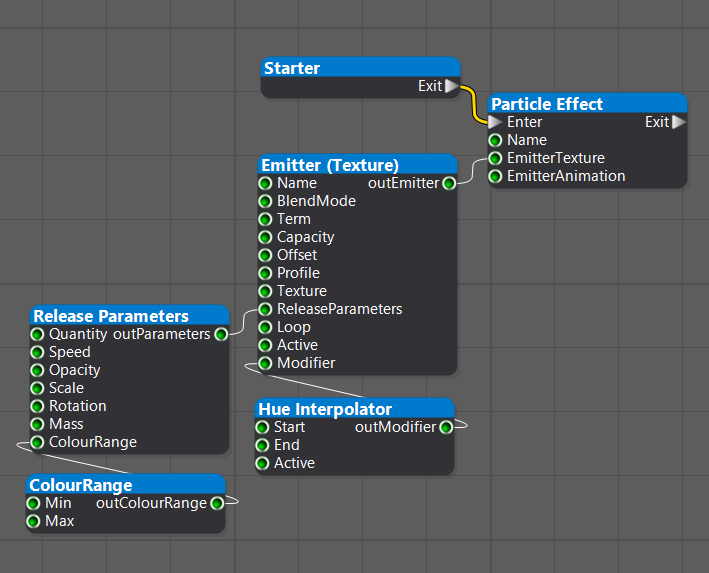
Task: Click the Hue Interpolator Active port
Action: coord(262,463)
